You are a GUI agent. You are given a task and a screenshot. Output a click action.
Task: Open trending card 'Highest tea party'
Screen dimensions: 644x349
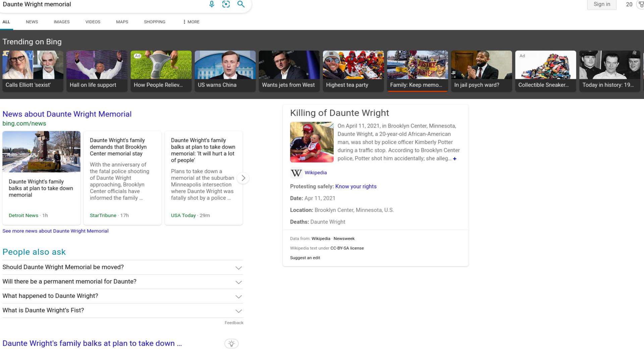(x=353, y=71)
